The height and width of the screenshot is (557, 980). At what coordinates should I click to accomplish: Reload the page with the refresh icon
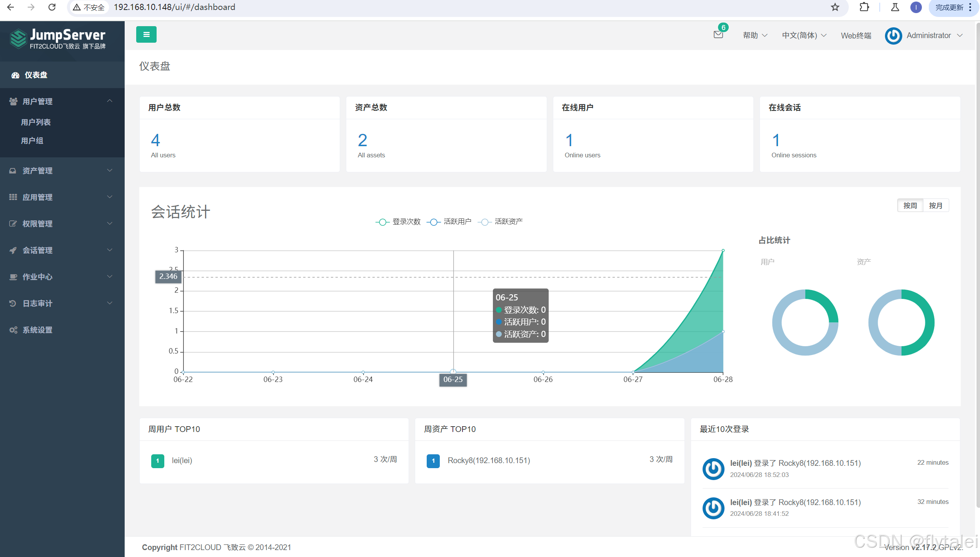coord(52,7)
